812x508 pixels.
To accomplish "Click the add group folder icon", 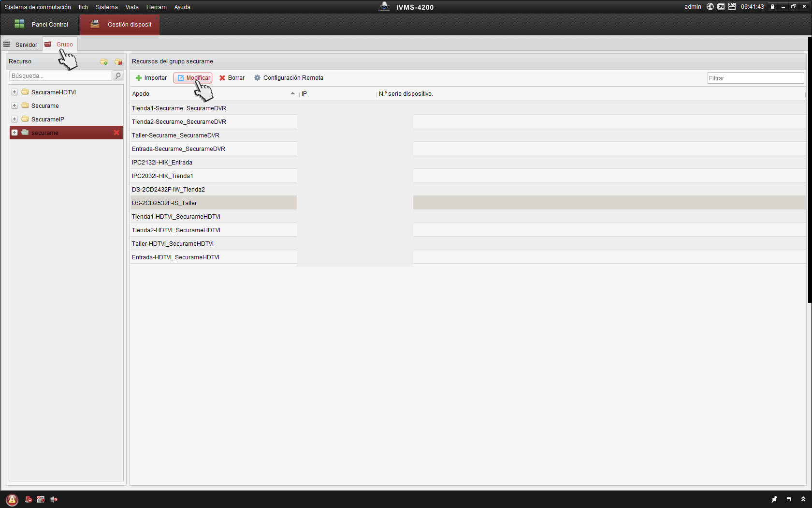I will (103, 61).
